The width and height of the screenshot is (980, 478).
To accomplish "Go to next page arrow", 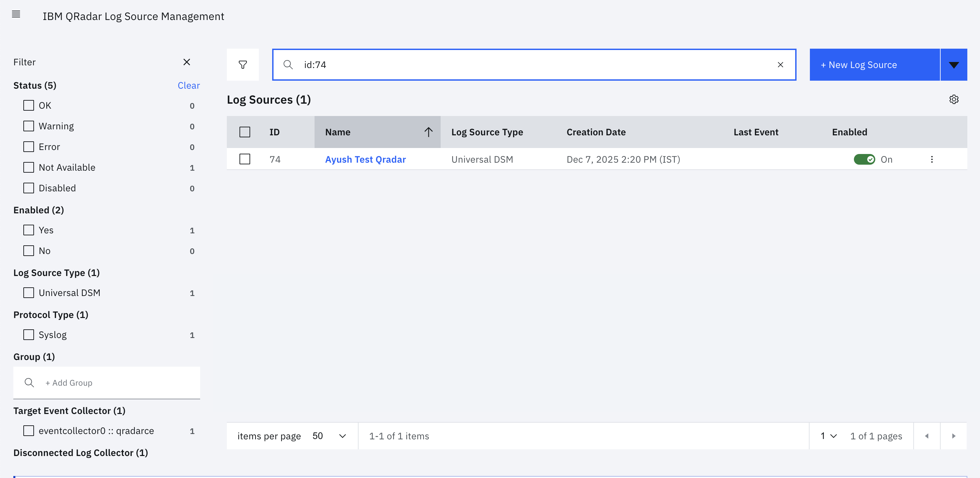I will pyautogui.click(x=953, y=436).
